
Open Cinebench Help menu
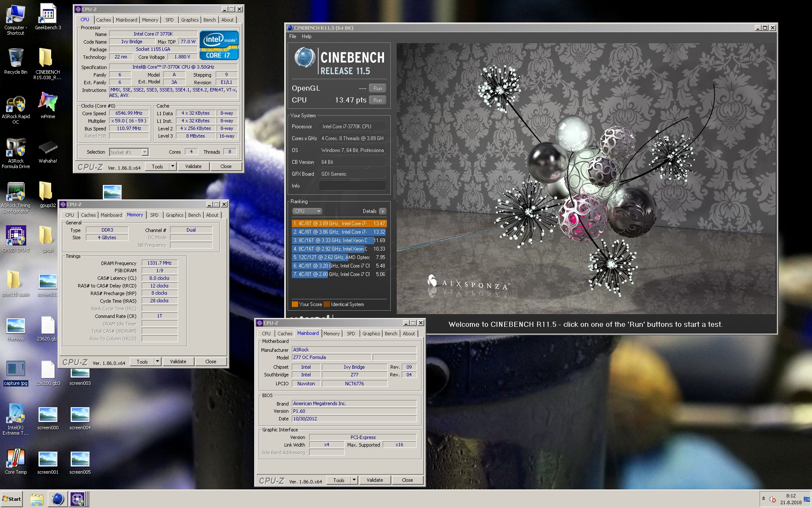(x=307, y=36)
